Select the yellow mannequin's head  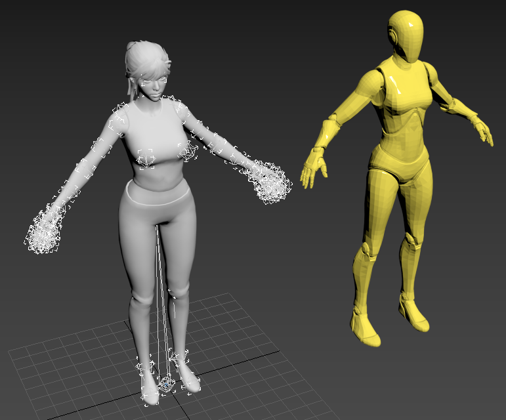tap(406, 37)
